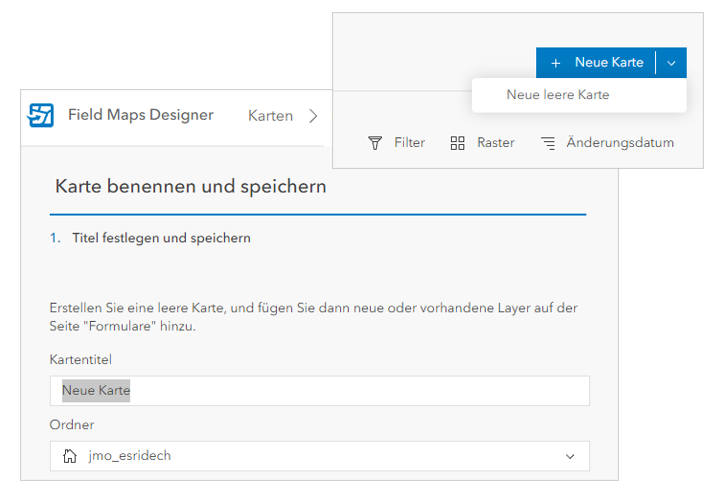Click the Kartentitel label
Viewport: 713px width, 498px height.
click(x=80, y=360)
